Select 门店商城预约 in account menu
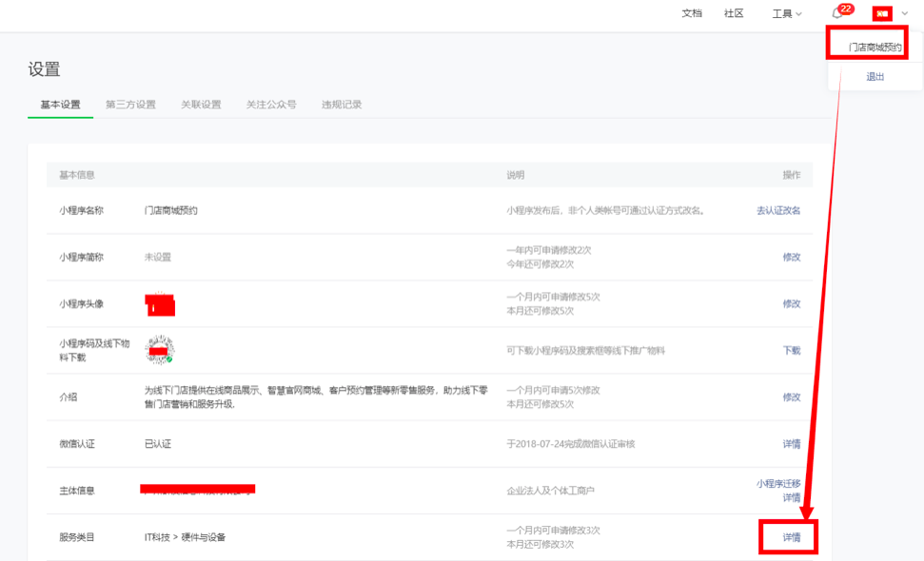Image resolution: width=924 pixels, height=561 pixels. click(x=875, y=47)
